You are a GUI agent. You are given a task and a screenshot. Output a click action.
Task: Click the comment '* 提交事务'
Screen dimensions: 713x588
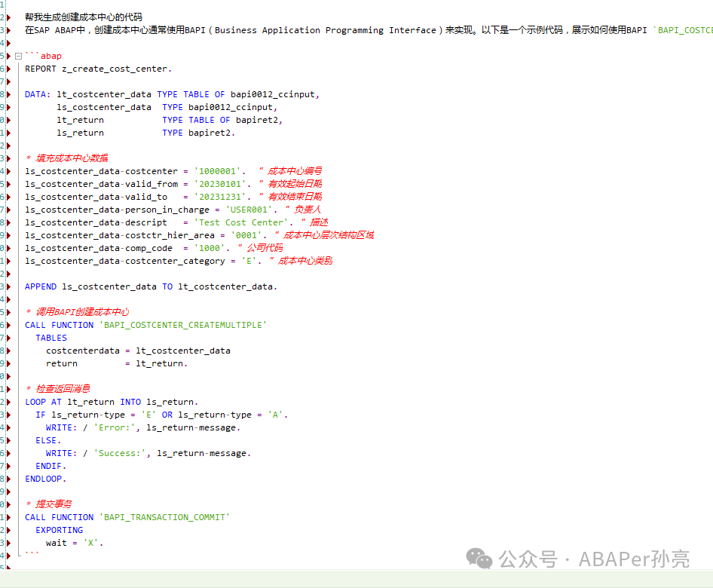pyautogui.click(x=48, y=505)
